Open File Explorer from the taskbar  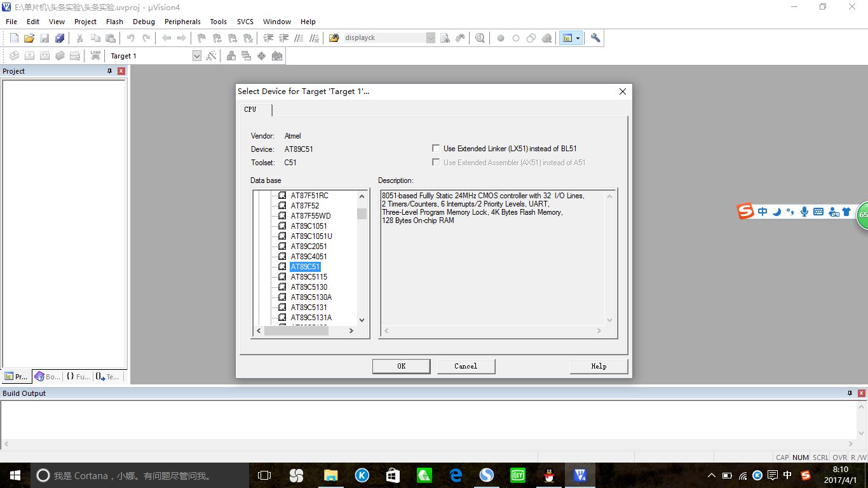click(x=330, y=475)
